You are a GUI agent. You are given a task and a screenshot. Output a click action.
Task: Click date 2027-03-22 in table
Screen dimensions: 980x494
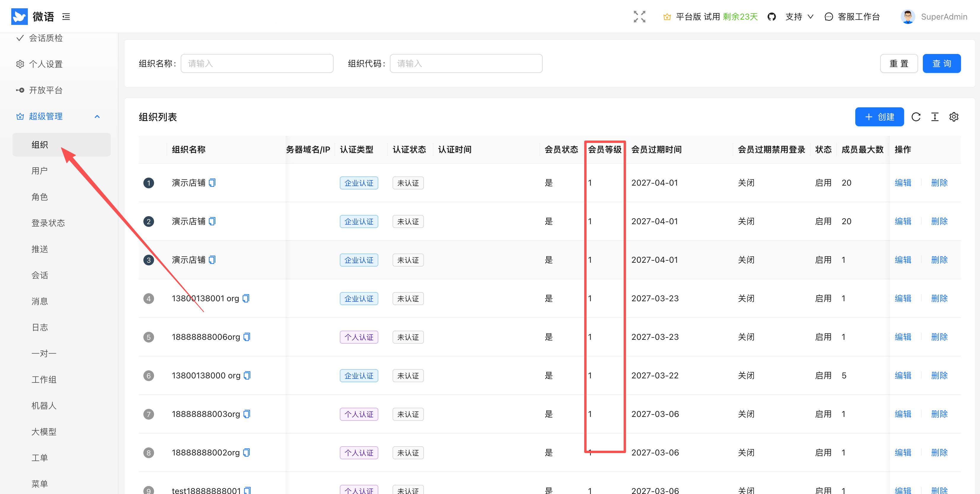click(655, 376)
